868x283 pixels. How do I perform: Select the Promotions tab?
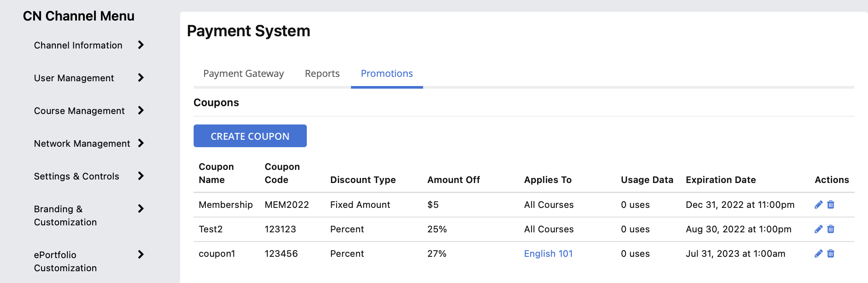387,73
